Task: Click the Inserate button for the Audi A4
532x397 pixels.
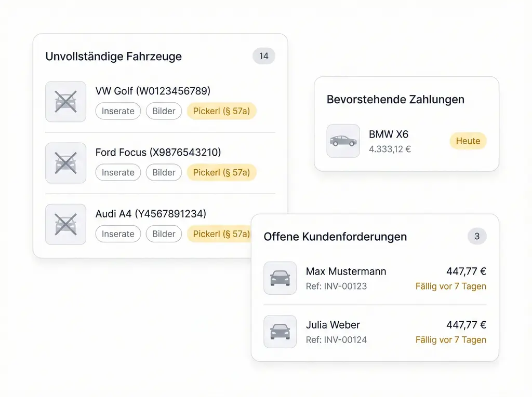Action: tap(118, 234)
